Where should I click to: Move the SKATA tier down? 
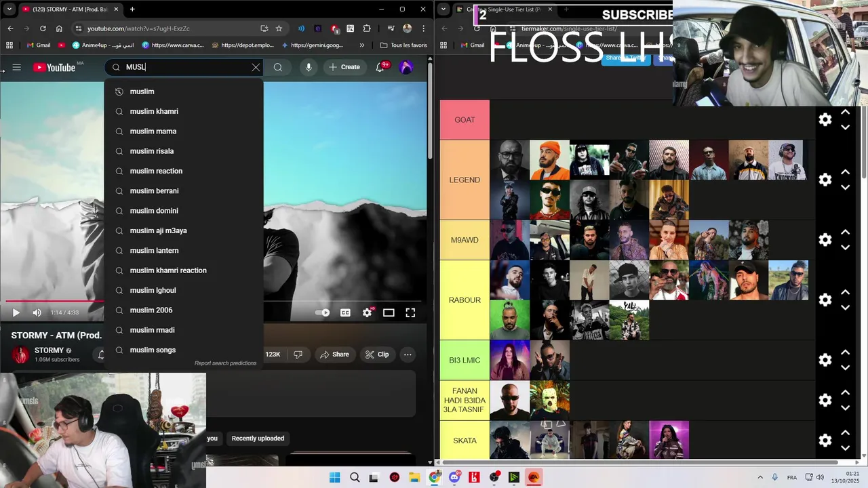pos(846,448)
